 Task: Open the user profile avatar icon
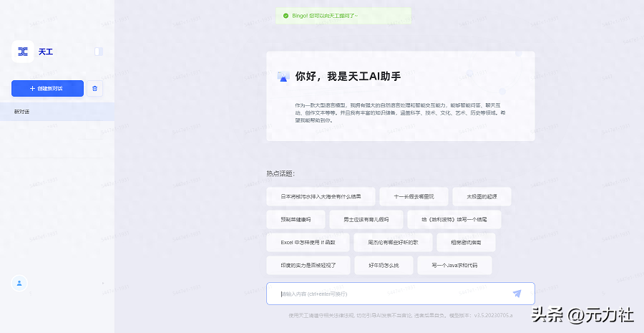[x=19, y=283]
